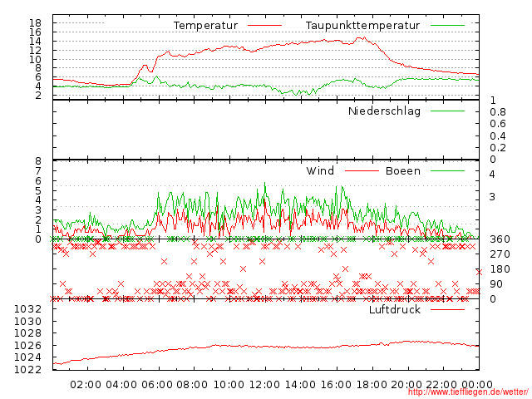Click the 0.4 precipitation axis value
Image resolution: width=532 pixels, height=399 pixels.
498,136
